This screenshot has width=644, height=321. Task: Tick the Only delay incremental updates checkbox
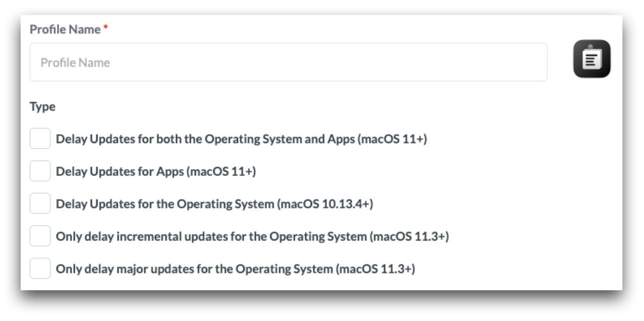[40, 236]
